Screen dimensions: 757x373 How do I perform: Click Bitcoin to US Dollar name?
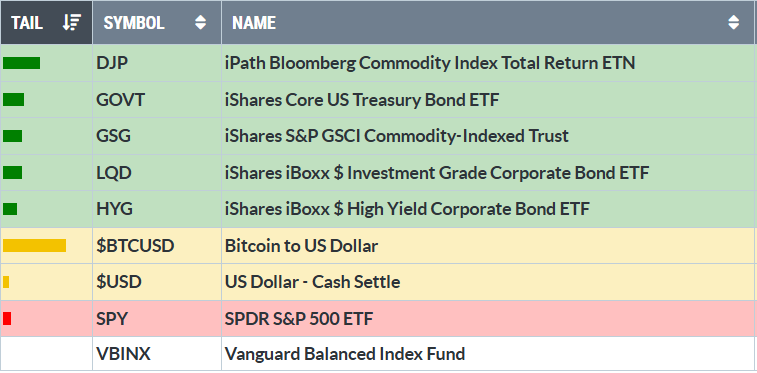[x=301, y=246]
